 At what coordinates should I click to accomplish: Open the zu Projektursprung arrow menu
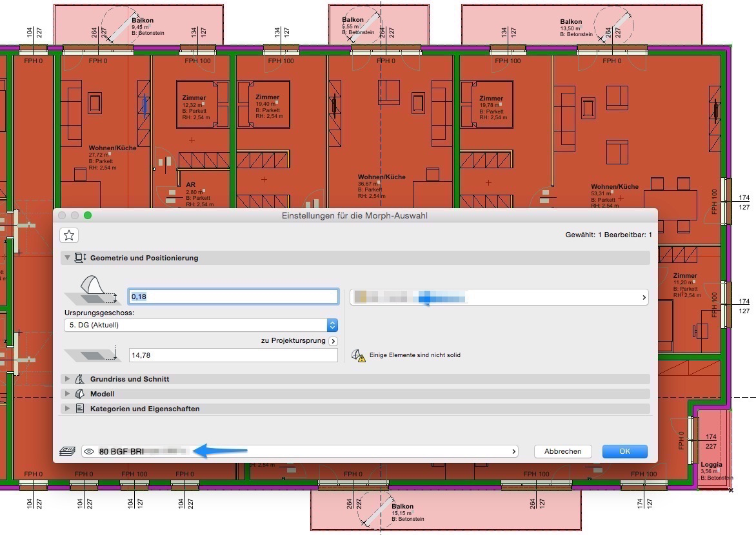pyautogui.click(x=333, y=341)
